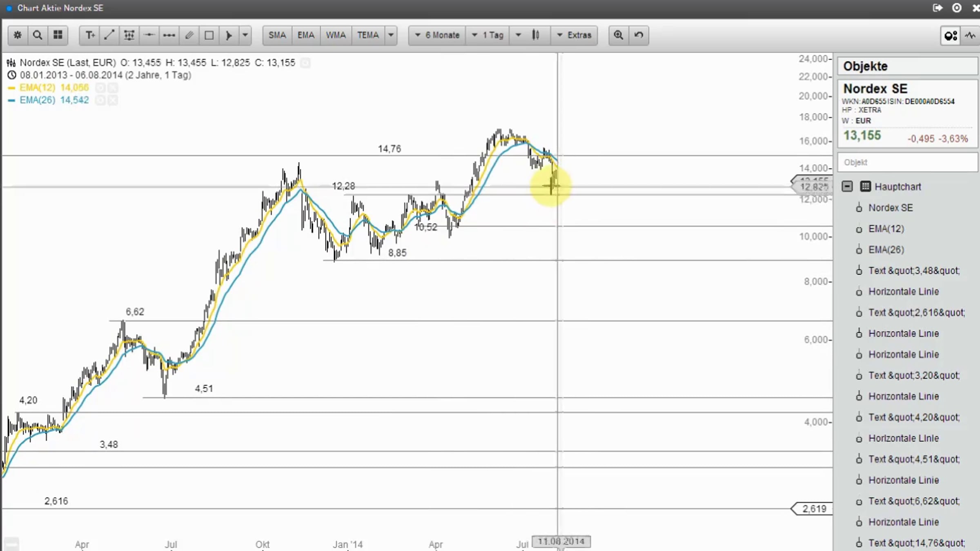
Task: Select the single-point horizontal line tool
Action: pyautogui.click(x=149, y=35)
